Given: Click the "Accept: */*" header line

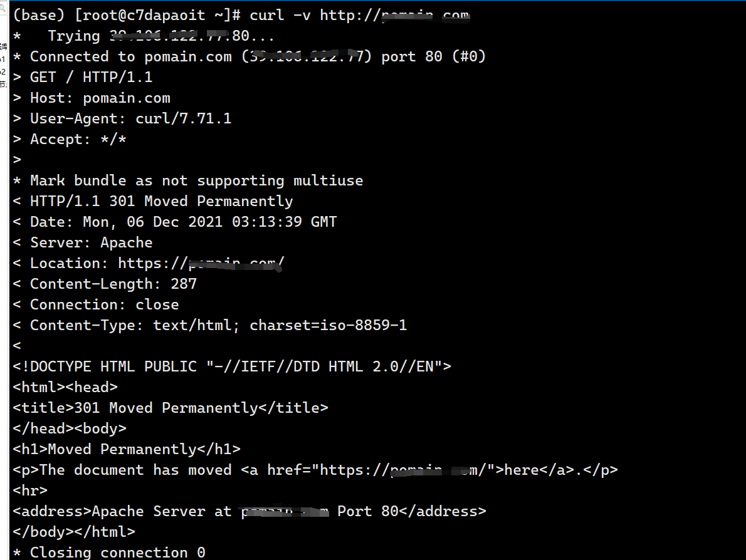Looking at the screenshot, I should pyautogui.click(x=78, y=139).
